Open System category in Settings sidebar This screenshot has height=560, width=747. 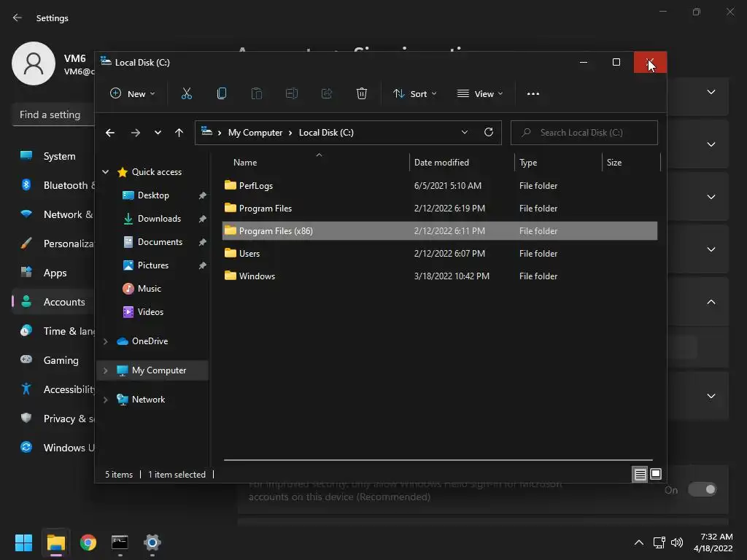53,156
